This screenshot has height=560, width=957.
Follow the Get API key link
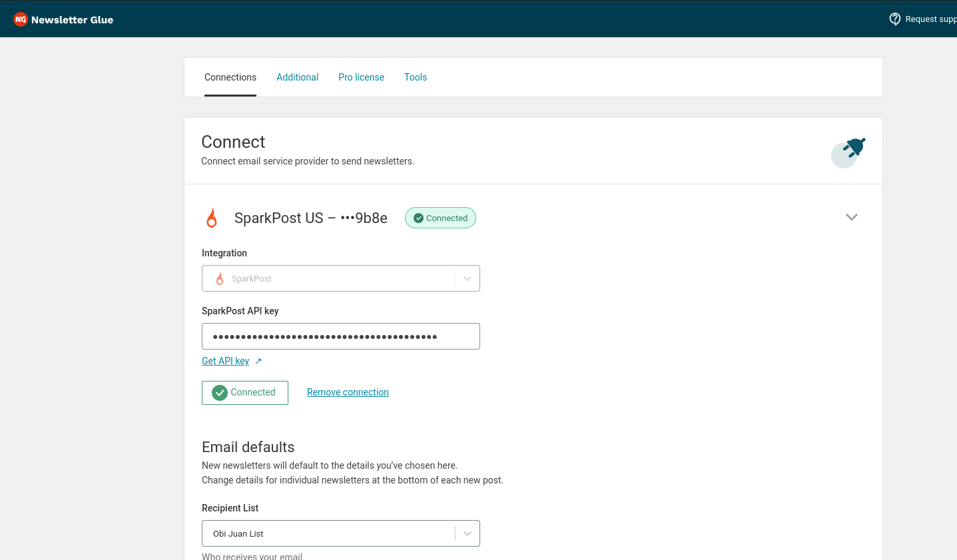225,361
